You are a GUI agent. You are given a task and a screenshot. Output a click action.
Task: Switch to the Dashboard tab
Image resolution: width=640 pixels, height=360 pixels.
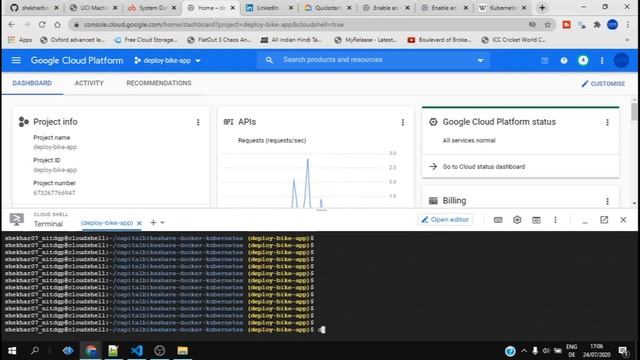(32, 83)
